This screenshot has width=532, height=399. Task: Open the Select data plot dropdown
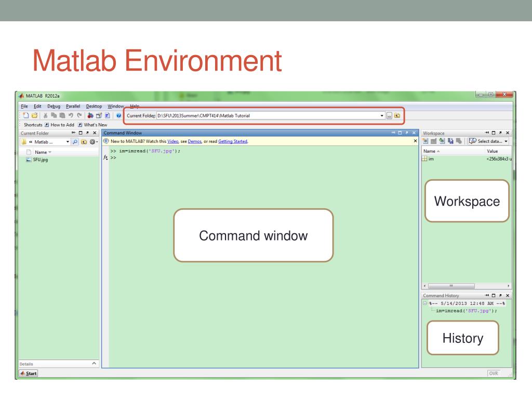pyautogui.click(x=488, y=141)
